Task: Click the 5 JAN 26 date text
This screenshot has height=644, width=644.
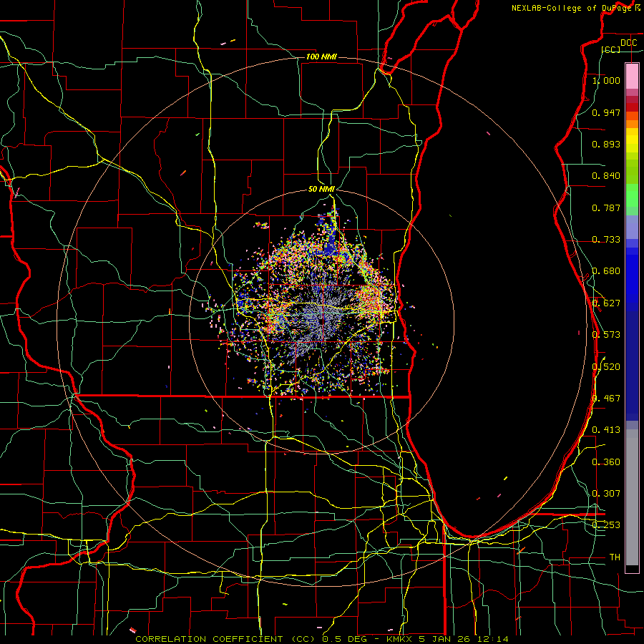Action: pos(444,639)
